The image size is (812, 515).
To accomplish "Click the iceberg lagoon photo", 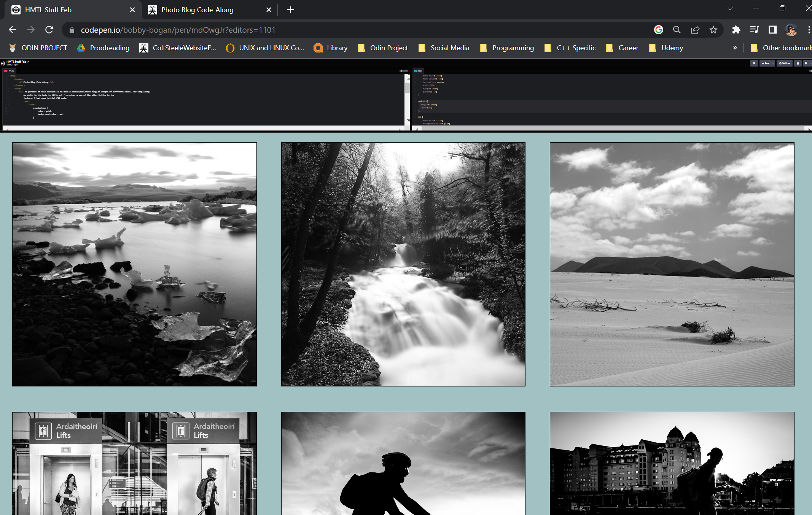I will coord(134,264).
